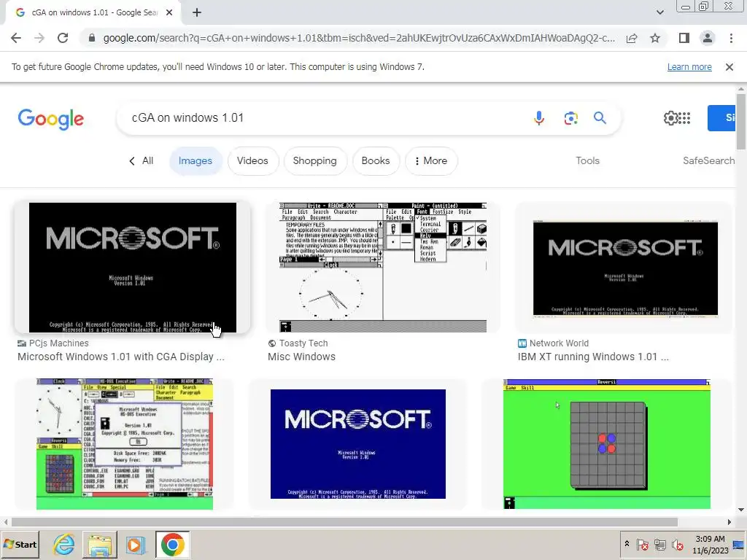The width and height of the screenshot is (747, 560).
Task: Open Microsoft Windows 1.01 with CGA link
Action: [121, 357]
